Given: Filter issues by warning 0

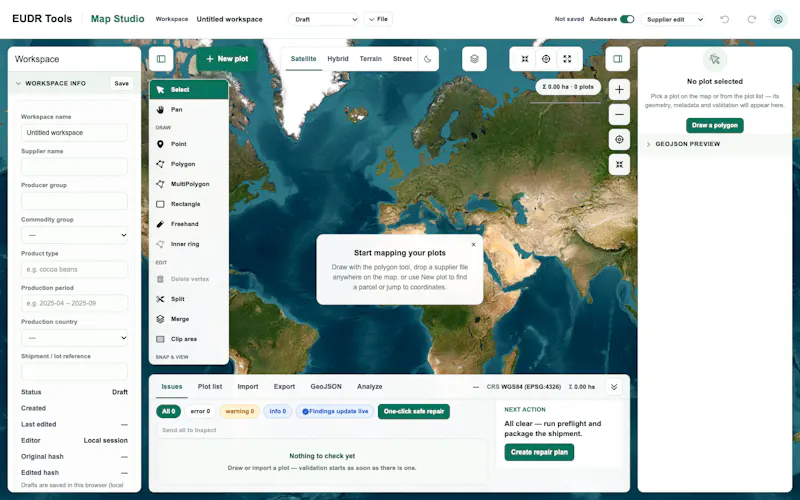Looking at the screenshot, I should tap(239, 411).
